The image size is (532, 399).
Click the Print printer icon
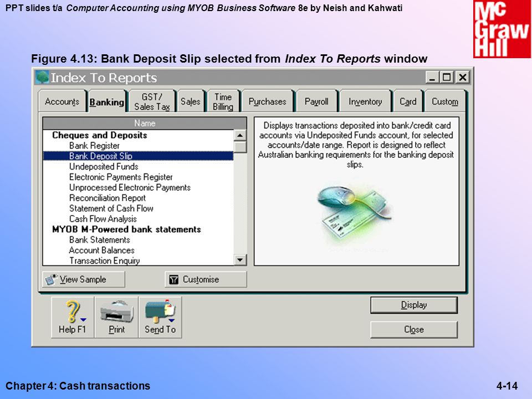point(116,317)
